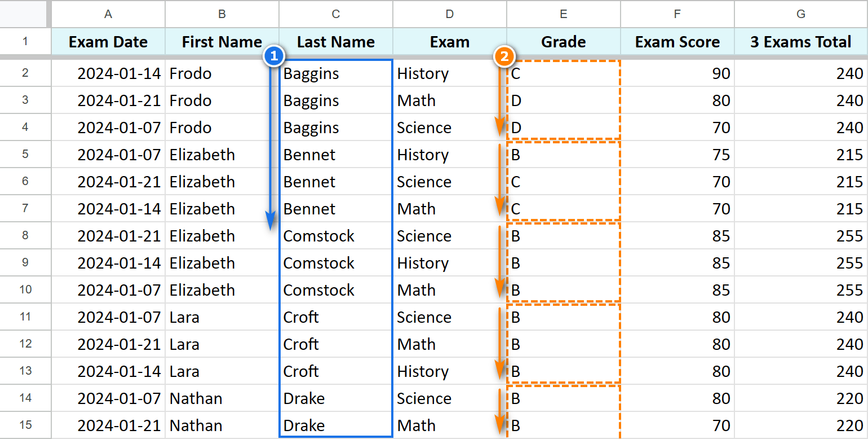Select the 2024-01-21 date in row 12
868x439 pixels.
[108, 344]
